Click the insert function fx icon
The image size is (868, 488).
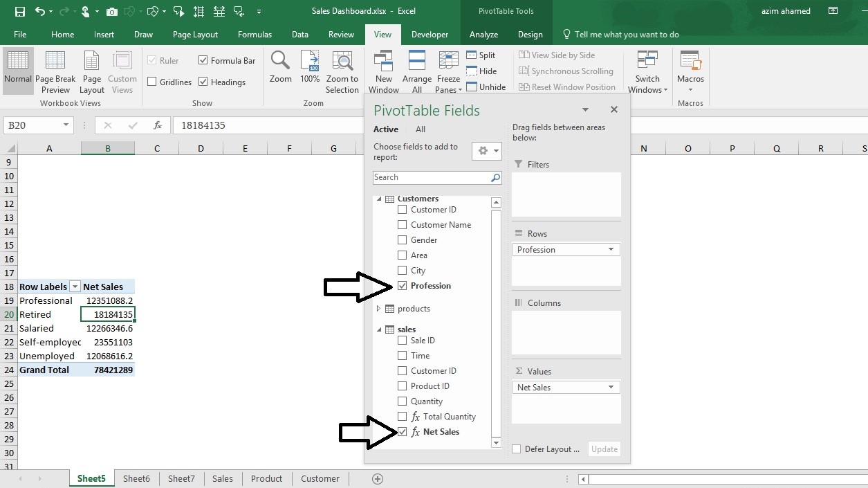click(158, 125)
